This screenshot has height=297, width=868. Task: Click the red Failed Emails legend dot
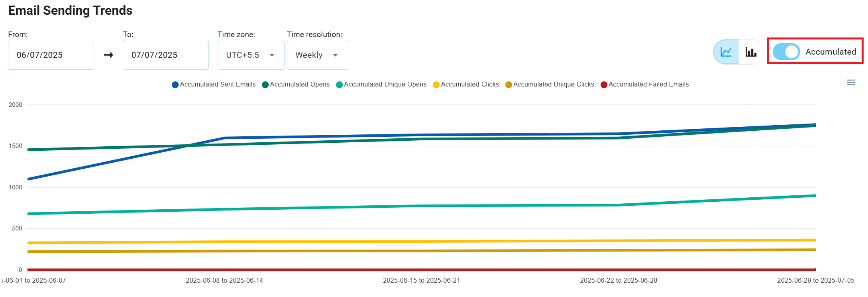tap(604, 85)
